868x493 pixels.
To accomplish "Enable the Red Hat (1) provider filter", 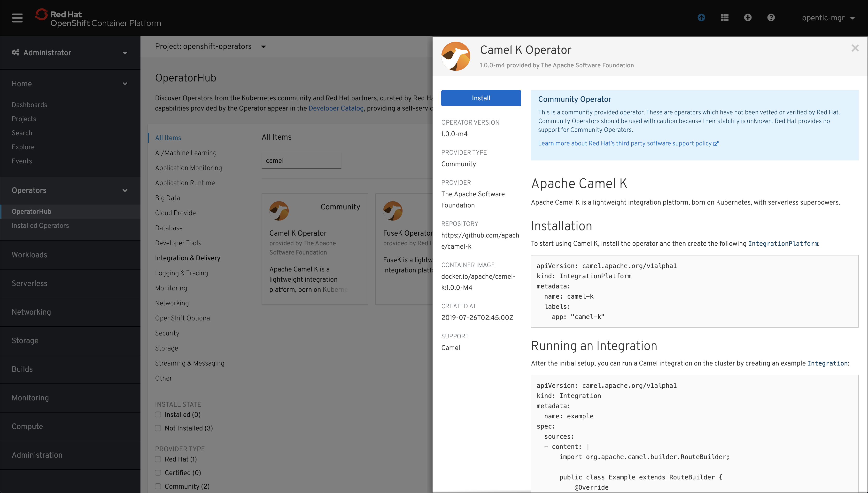I will pos(158,459).
